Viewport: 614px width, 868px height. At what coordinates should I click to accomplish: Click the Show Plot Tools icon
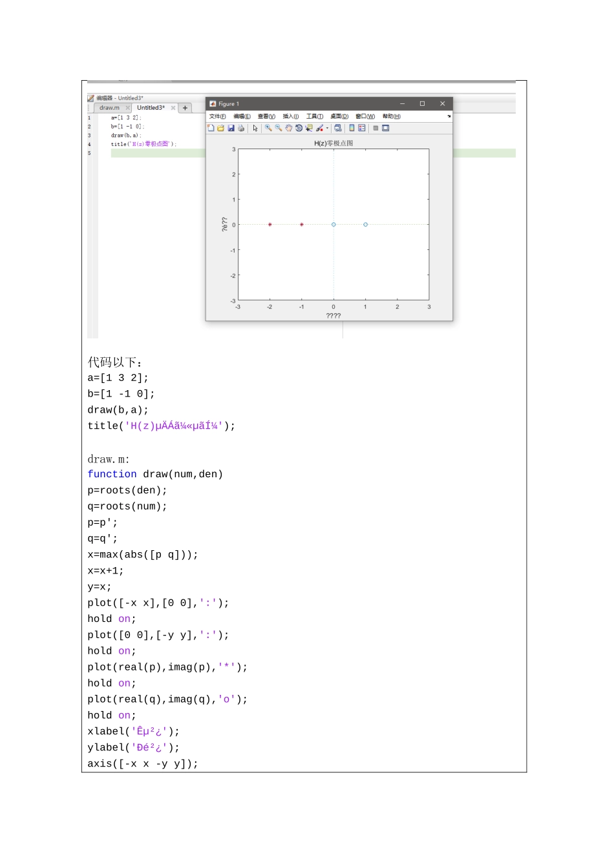click(x=386, y=128)
